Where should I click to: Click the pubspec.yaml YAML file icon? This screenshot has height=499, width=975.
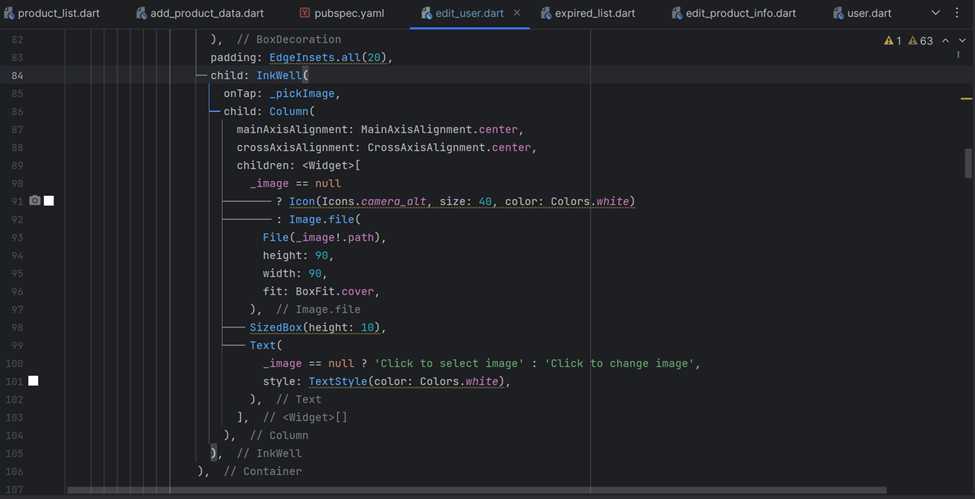pyautogui.click(x=305, y=13)
